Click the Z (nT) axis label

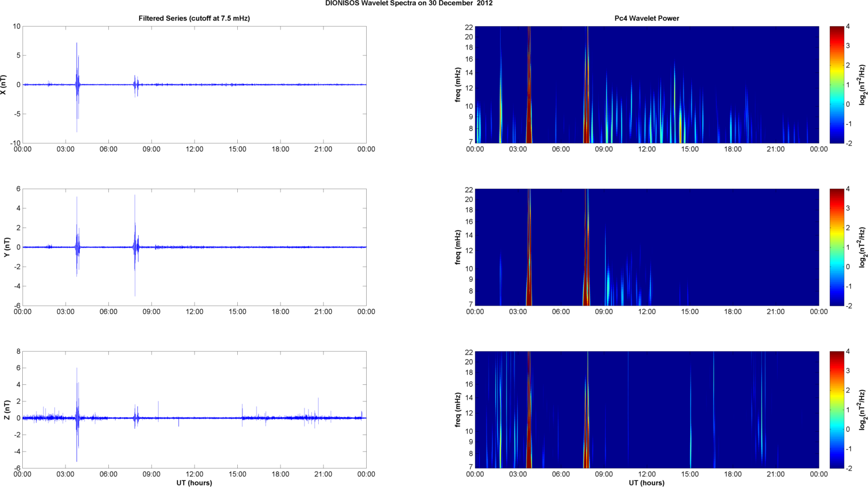(x=7, y=409)
